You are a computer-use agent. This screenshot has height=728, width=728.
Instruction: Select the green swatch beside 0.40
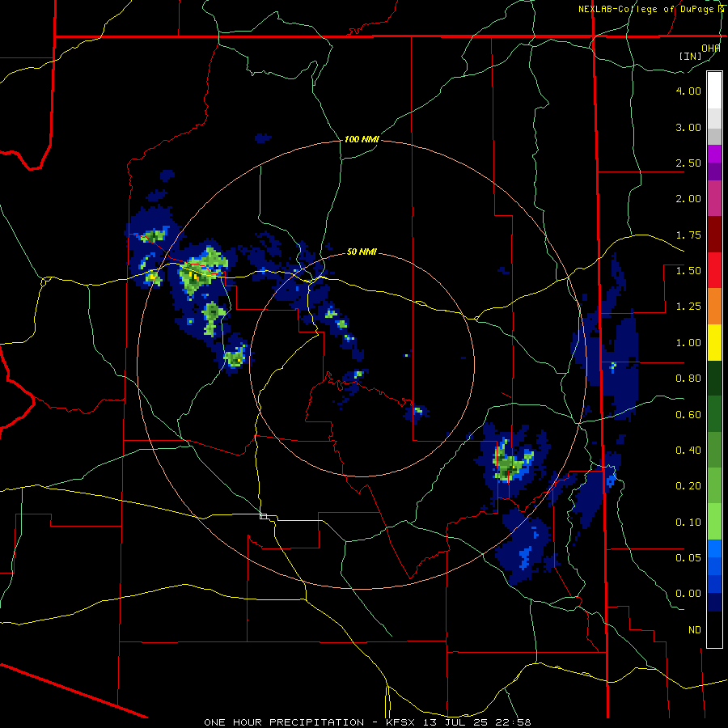714,450
